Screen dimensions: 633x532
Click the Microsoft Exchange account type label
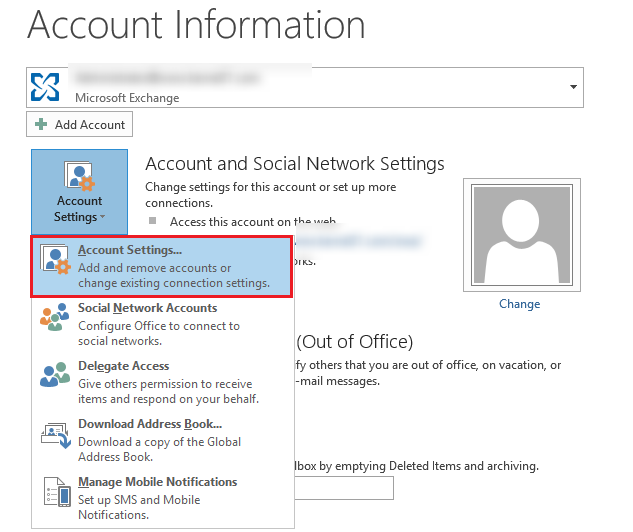point(127,98)
